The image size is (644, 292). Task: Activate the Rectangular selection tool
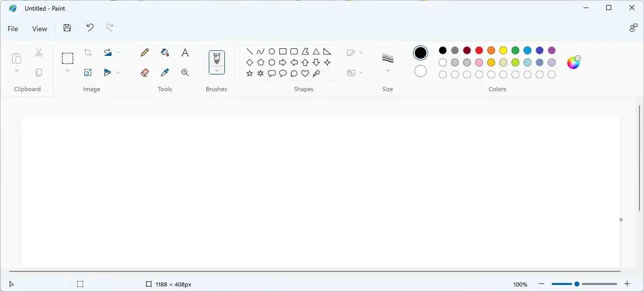[x=68, y=58]
